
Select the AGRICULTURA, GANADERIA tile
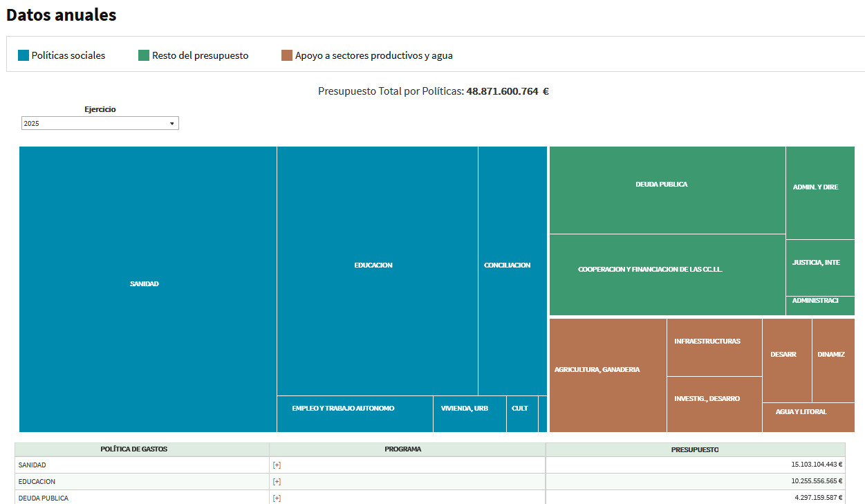tap(598, 369)
